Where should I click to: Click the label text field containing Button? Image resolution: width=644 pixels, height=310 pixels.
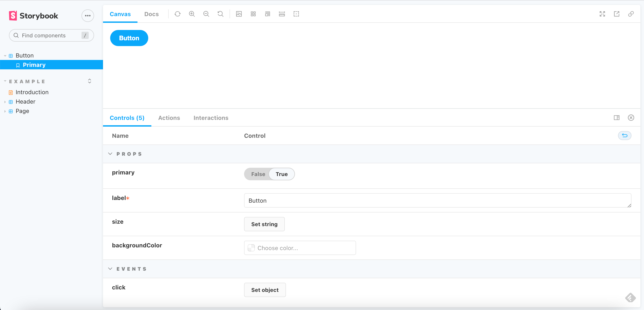point(438,201)
